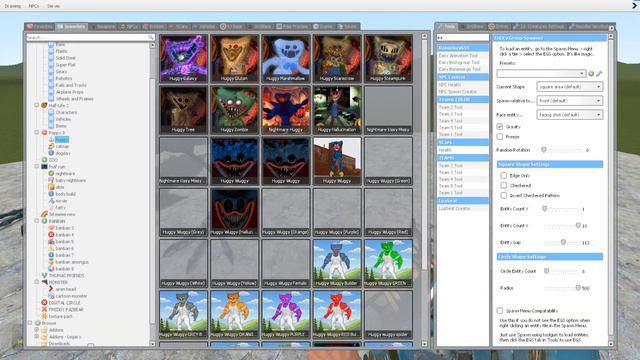Image resolution: width=640 pixels, height=360 pixels.
Task: Click the siren head red icon
Action: point(51,289)
